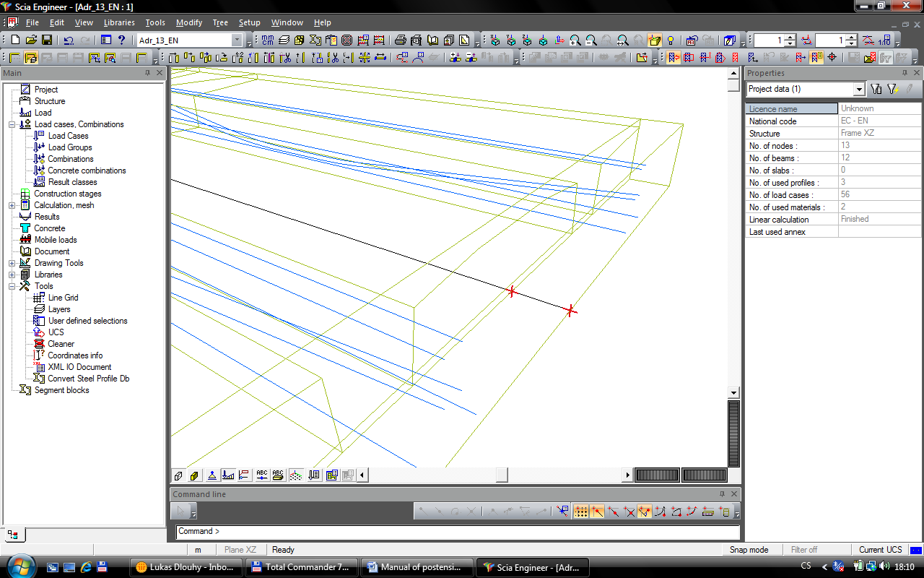924x578 pixels.
Task: Select the Concrete combinations tree item
Action: tap(87, 171)
